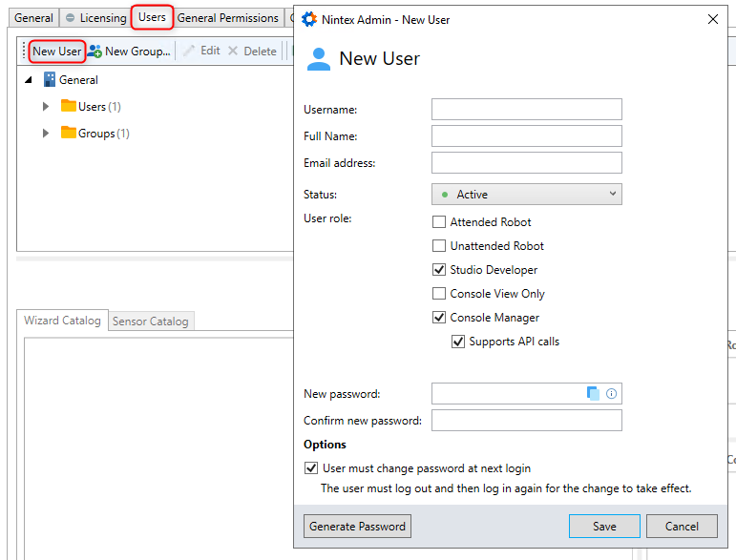Click the Licensing tab status icon
736x560 pixels.
pyautogui.click(x=70, y=18)
